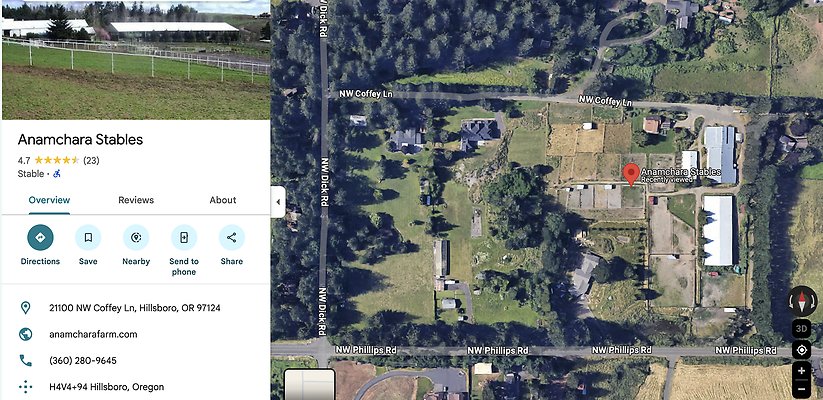823x400 pixels.
Task: Search Nearby places icon
Action: [x=136, y=238]
